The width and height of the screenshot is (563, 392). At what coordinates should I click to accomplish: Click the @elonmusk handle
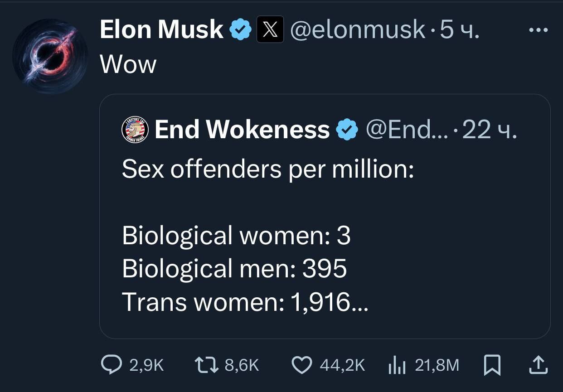coord(357,30)
